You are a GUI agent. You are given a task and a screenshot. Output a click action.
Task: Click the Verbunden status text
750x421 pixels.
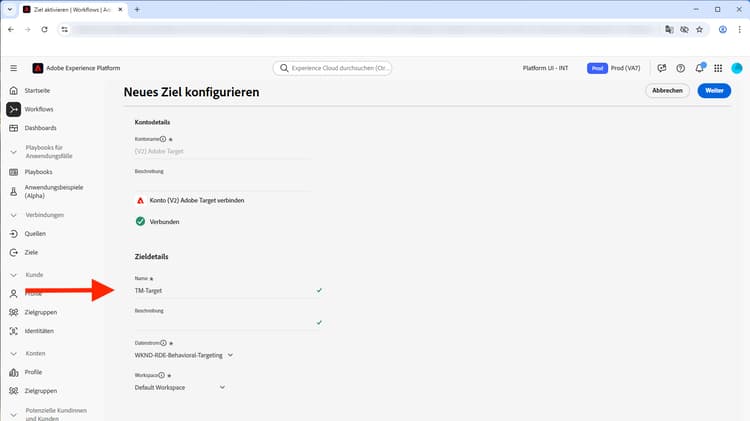[165, 222]
